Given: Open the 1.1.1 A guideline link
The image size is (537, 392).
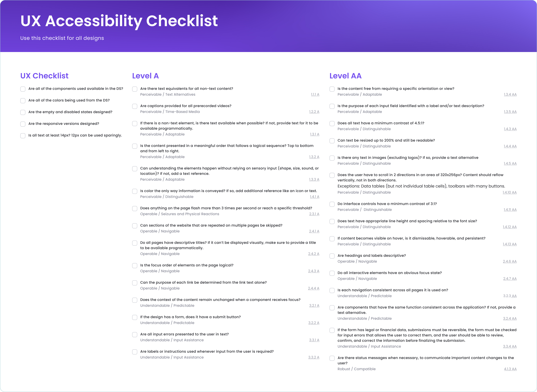Looking at the screenshot, I should (315, 94).
